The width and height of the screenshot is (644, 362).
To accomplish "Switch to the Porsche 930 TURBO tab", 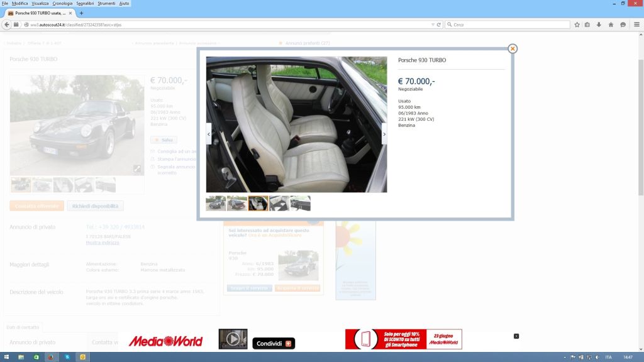I will click(40, 13).
